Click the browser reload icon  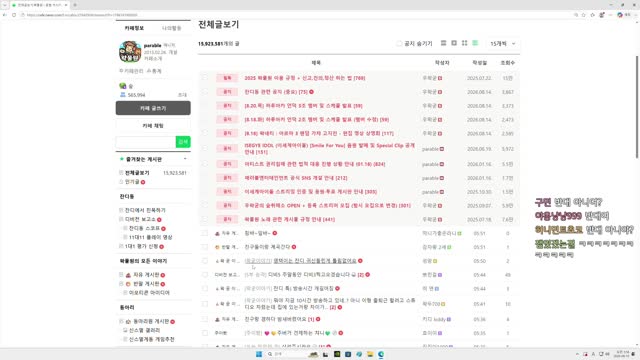pyautogui.click(x=14, y=15)
